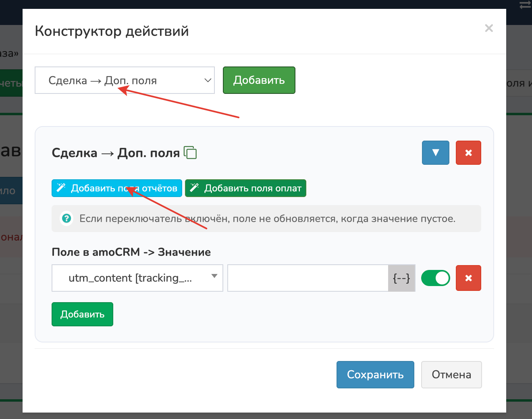Viewport: 532px width, 419px height.
Task: Add a new field row with bottom Добавить
Action: [82, 314]
